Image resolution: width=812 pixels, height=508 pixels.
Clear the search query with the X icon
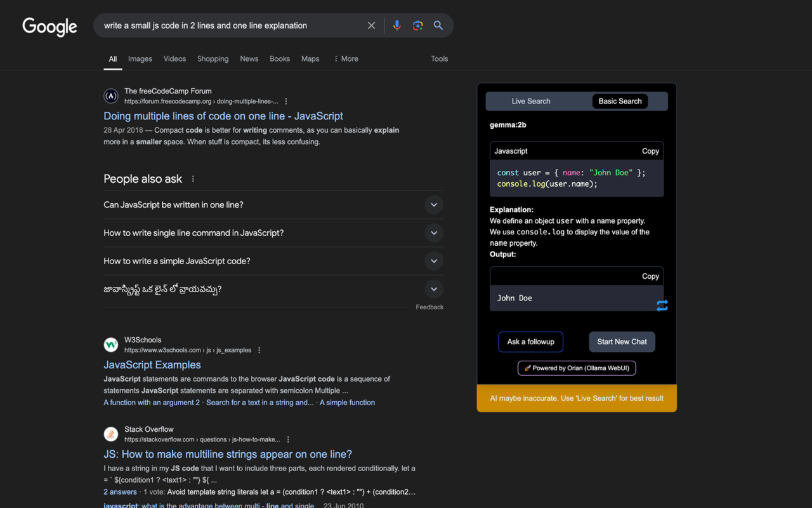tap(371, 25)
